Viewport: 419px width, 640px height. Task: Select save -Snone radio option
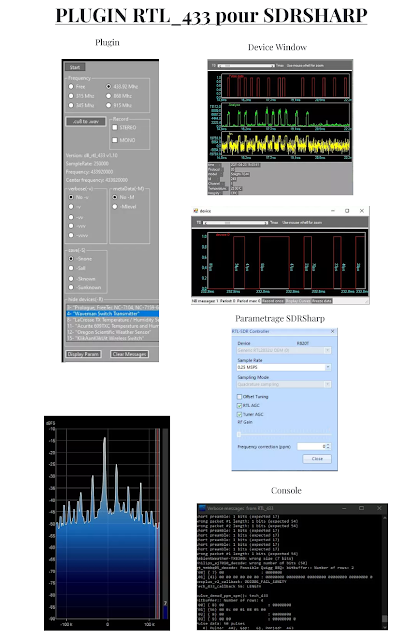pyautogui.click(x=71, y=259)
